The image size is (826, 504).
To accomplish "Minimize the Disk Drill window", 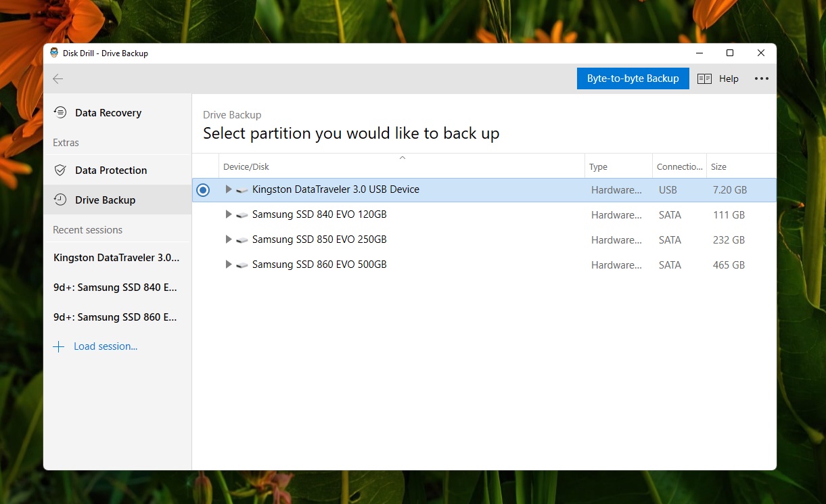I will (x=699, y=53).
